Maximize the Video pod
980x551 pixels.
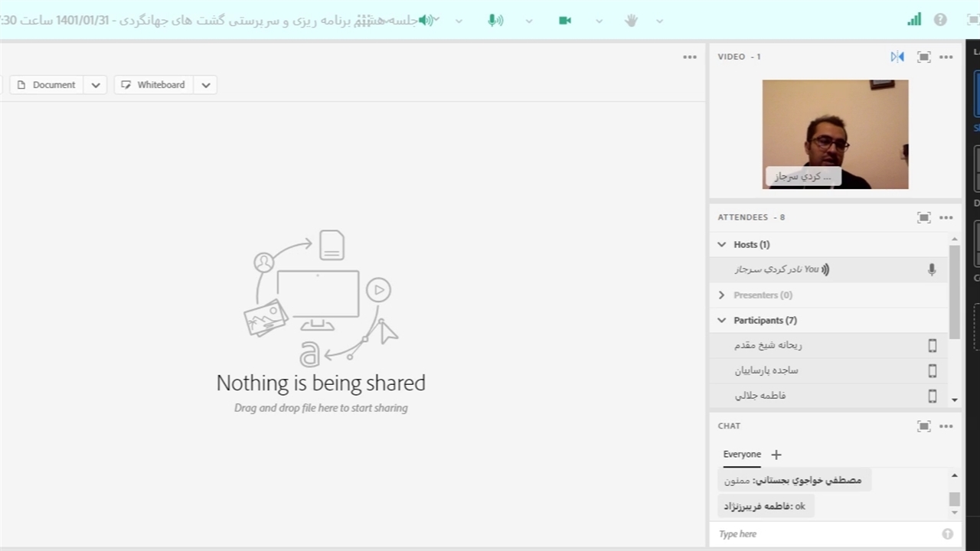[x=924, y=57]
